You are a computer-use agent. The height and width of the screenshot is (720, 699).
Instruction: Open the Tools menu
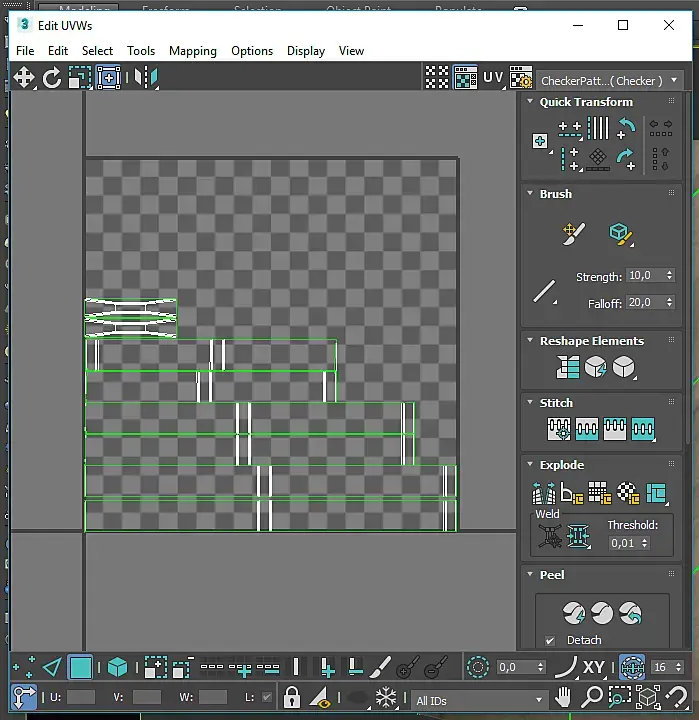tap(141, 51)
